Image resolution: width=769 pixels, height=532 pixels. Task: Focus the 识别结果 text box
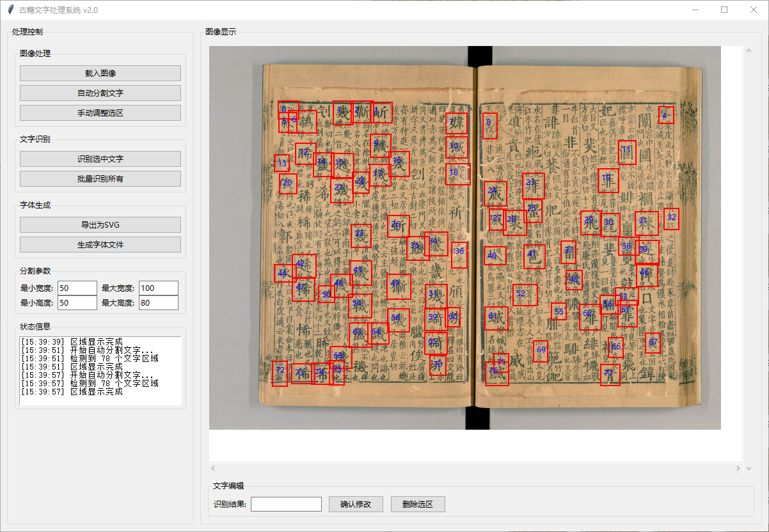click(286, 504)
